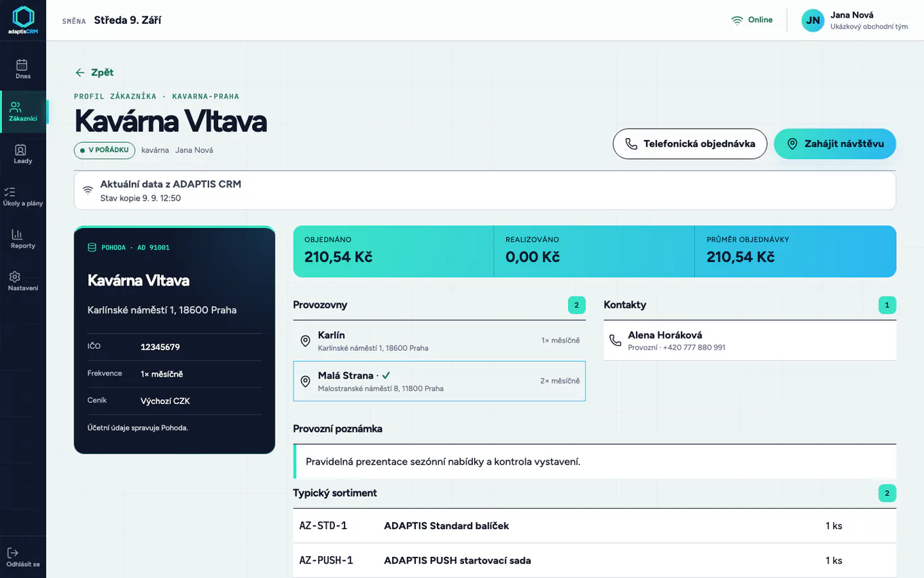924x578 pixels.
Task: Click the Zpět back link
Action: click(x=94, y=73)
